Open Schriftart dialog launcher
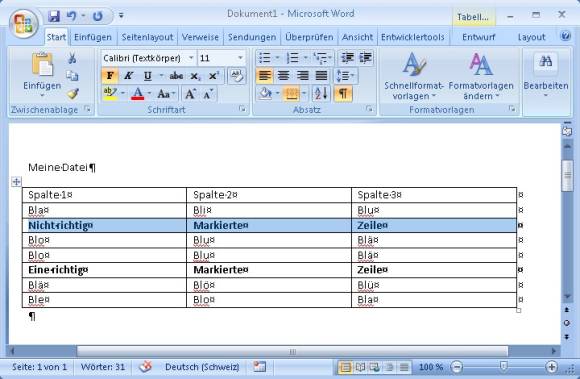Viewport: 580px width, 379px height. (242, 109)
